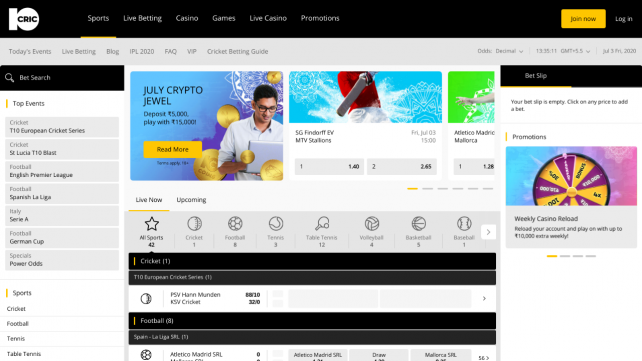This screenshot has width=642, height=361.
Task: Pick SG Findorff EV odds 1.40
Action: tap(329, 167)
